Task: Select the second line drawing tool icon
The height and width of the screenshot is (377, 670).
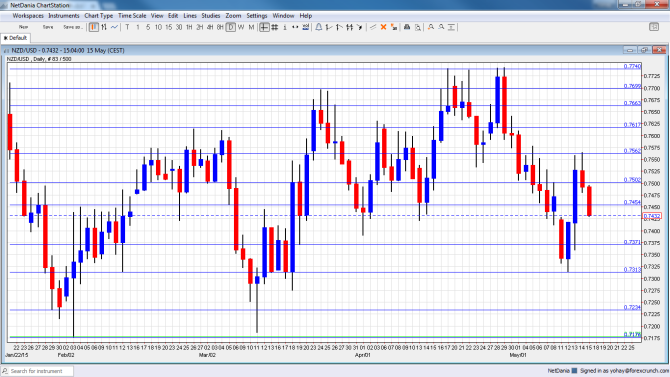Action: [339, 27]
